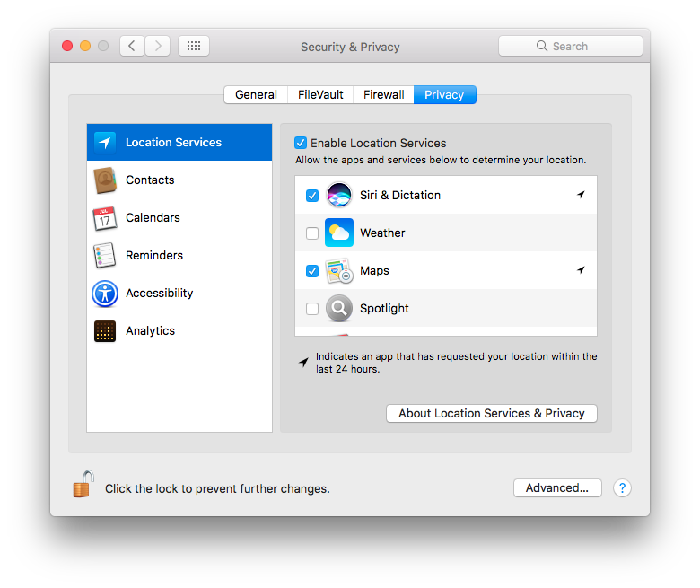Click the Analytics grid icon
This screenshot has height=588, width=700.
pos(105,331)
